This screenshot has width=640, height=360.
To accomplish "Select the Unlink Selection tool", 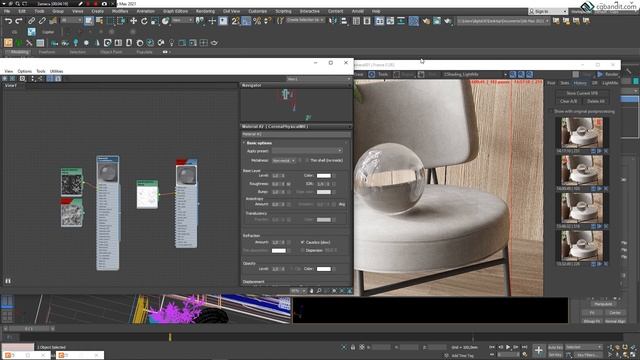I will [x=42, y=20].
